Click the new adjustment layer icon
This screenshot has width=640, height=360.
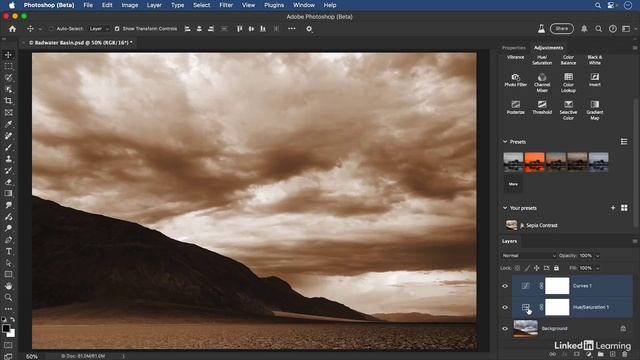tap(589, 355)
